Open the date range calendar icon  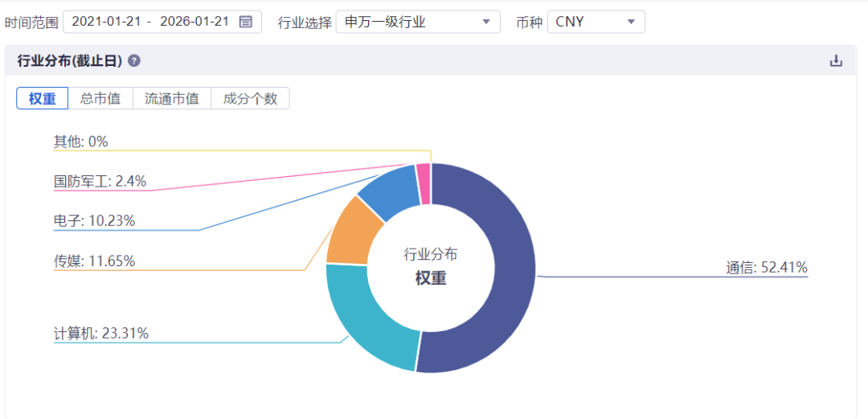point(246,23)
